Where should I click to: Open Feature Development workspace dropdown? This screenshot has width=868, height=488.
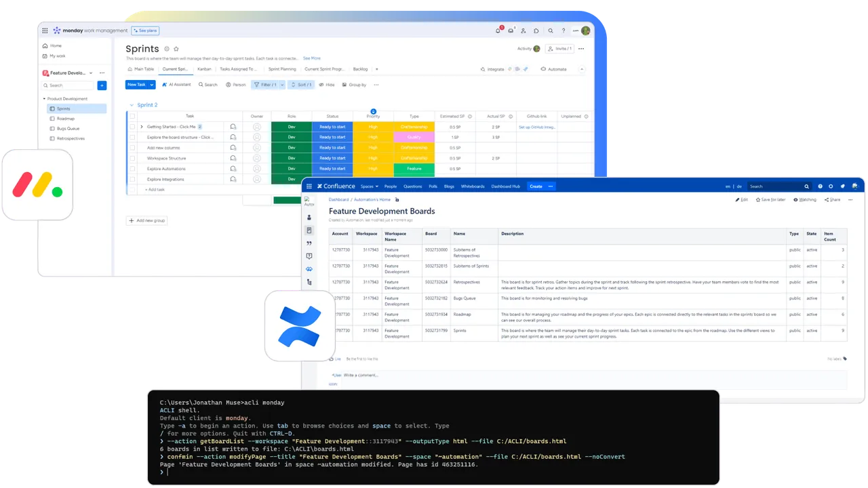tap(92, 73)
